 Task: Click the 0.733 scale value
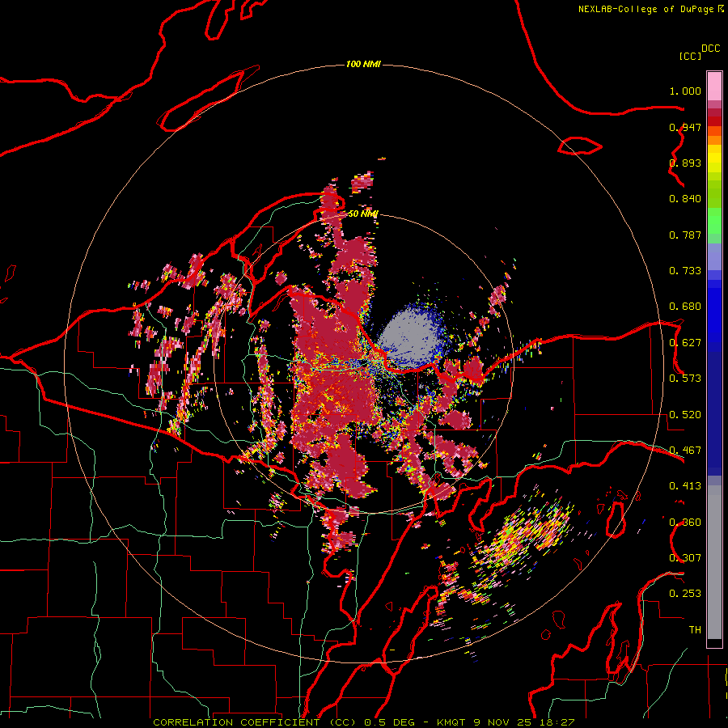pyautogui.click(x=685, y=271)
